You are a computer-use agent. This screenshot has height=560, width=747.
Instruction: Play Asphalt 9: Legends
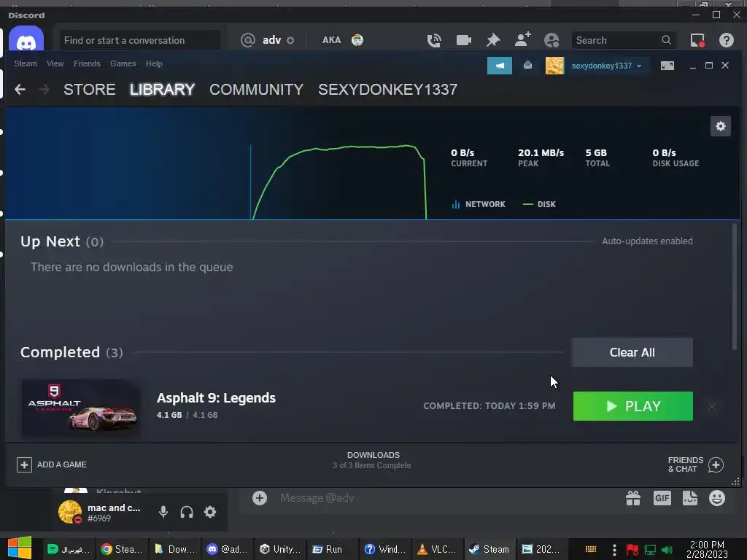632,406
